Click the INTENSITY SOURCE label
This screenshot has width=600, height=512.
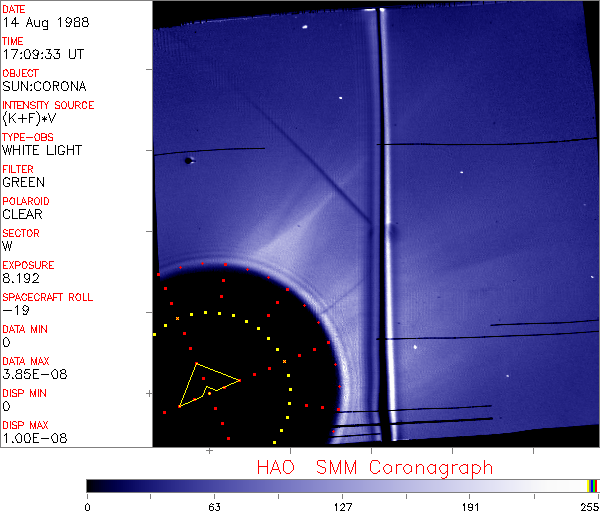tap(48, 105)
